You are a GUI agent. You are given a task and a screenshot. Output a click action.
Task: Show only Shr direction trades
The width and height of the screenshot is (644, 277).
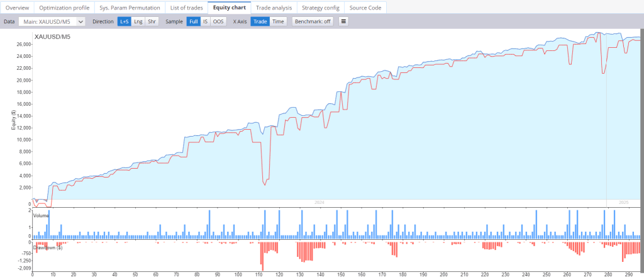click(x=152, y=21)
